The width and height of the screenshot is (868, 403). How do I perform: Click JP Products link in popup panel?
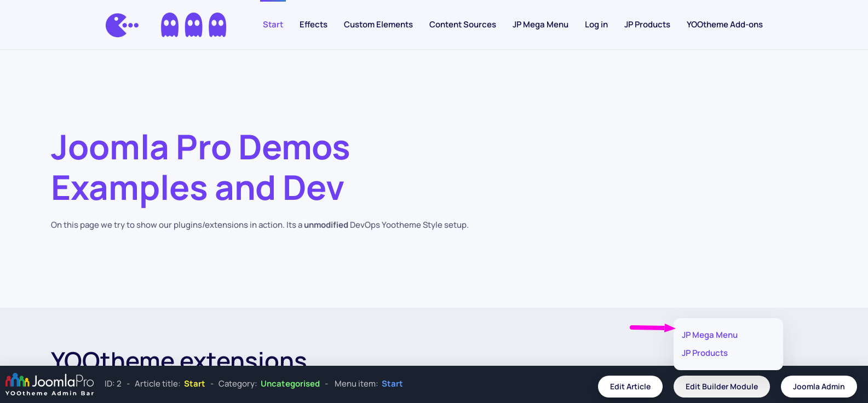pyautogui.click(x=705, y=353)
